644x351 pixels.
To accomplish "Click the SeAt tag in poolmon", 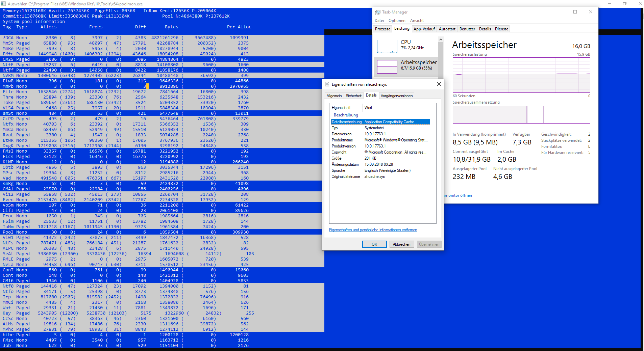I will tap(8, 254).
